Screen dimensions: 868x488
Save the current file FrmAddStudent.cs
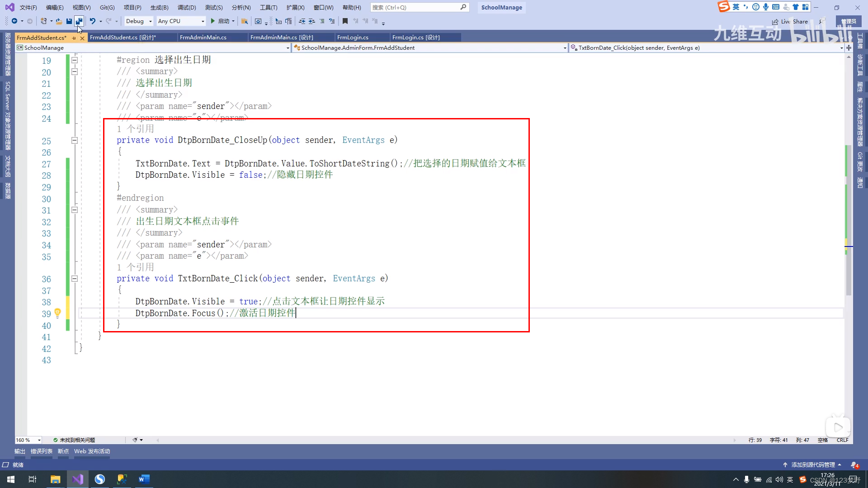(69, 21)
